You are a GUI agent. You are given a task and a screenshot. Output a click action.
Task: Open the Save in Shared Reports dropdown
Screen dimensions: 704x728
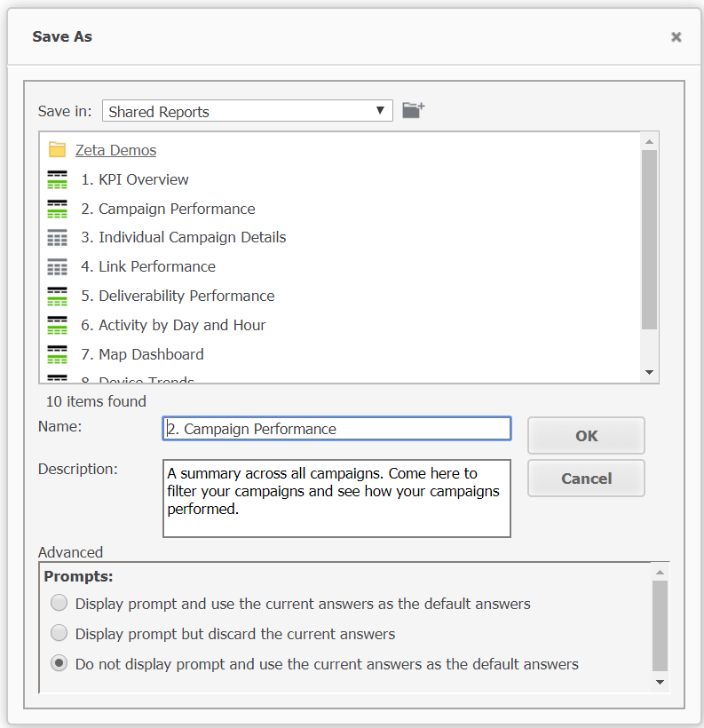click(247, 111)
